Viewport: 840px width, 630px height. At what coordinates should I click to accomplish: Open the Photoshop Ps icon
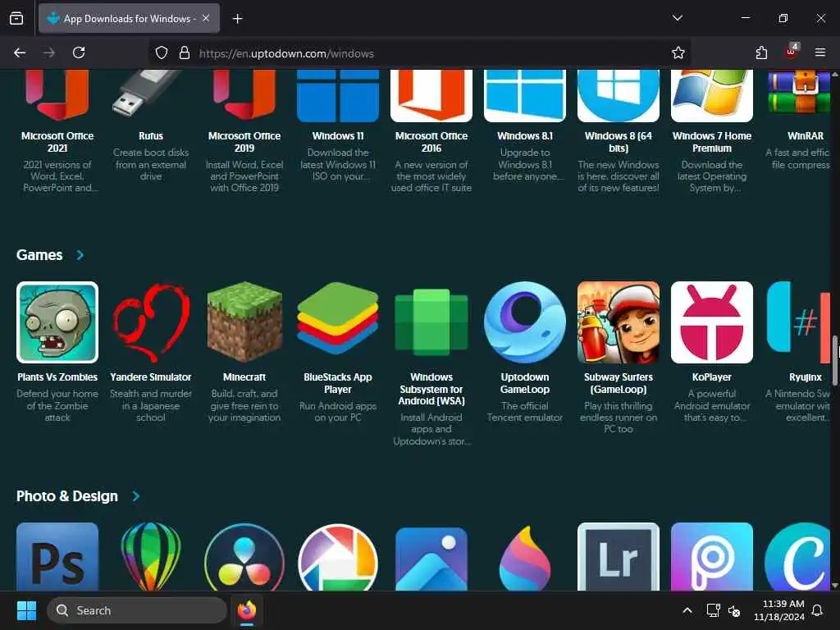point(57,557)
